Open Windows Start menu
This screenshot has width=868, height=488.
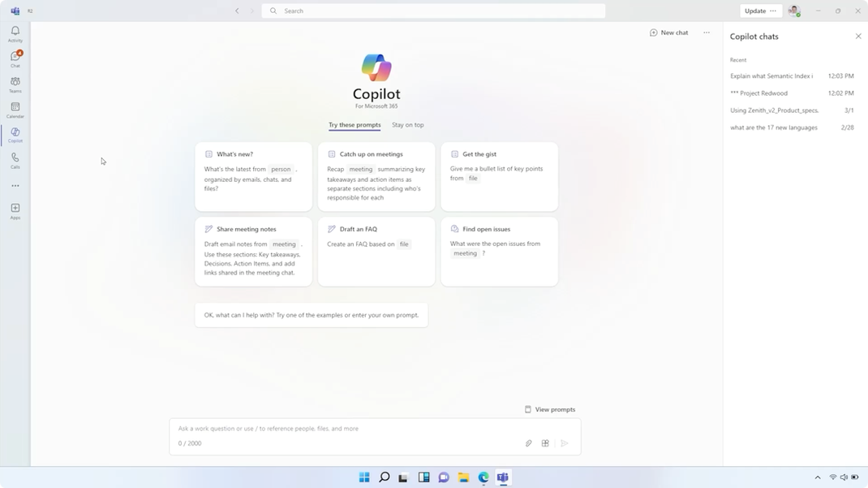(x=364, y=477)
